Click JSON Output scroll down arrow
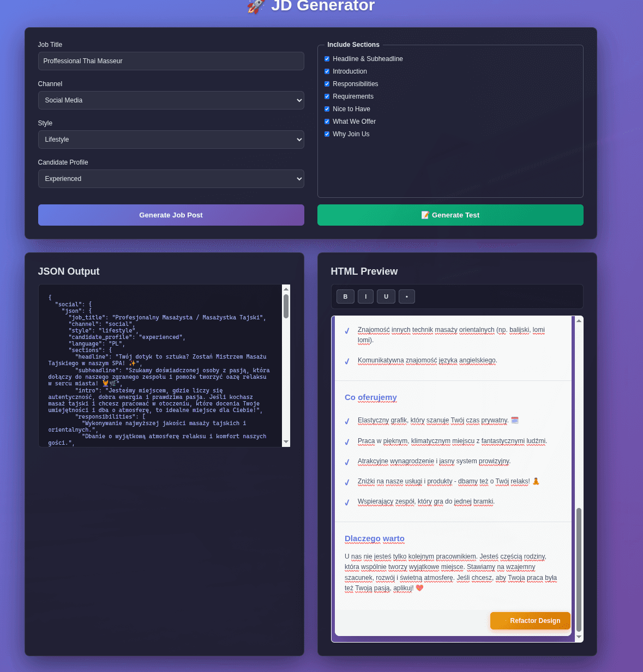The width and height of the screenshot is (643, 672). tap(286, 442)
